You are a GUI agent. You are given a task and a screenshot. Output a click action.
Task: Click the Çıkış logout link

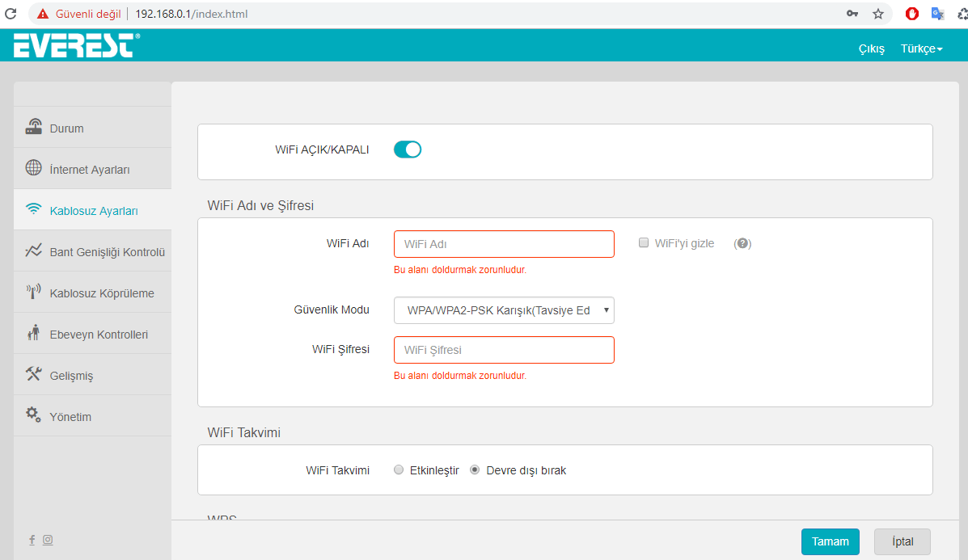point(871,49)
